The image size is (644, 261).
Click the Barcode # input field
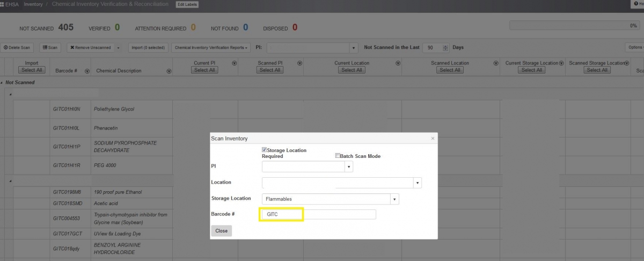click(319, 215)
